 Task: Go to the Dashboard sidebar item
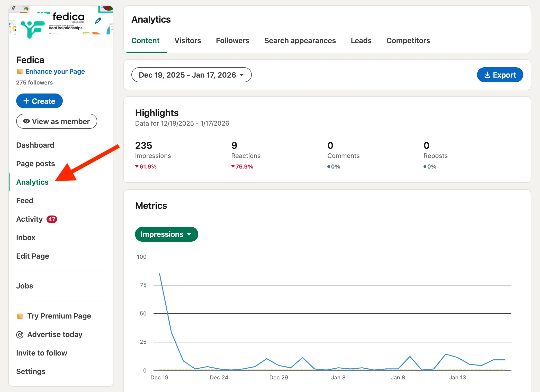pos(35,145)
